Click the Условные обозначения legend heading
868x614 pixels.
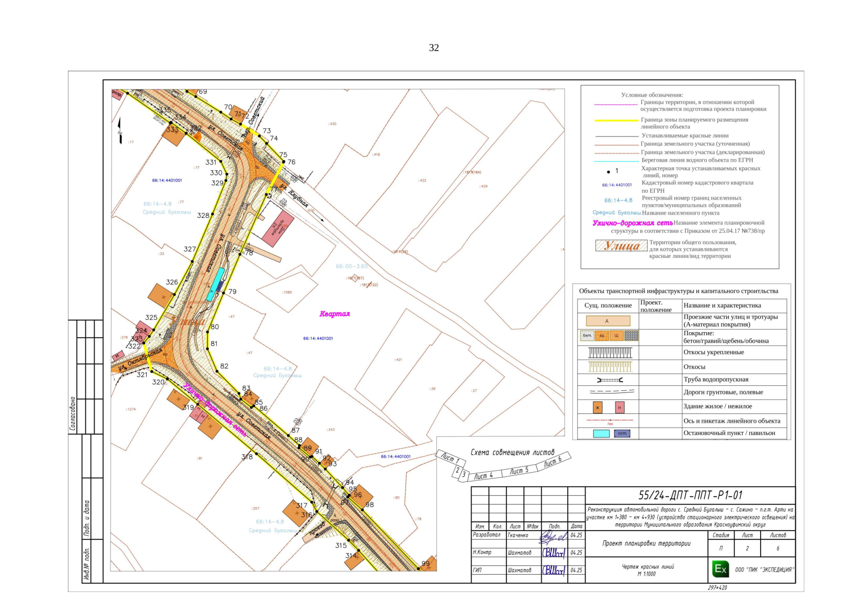[x=652, y=95]
